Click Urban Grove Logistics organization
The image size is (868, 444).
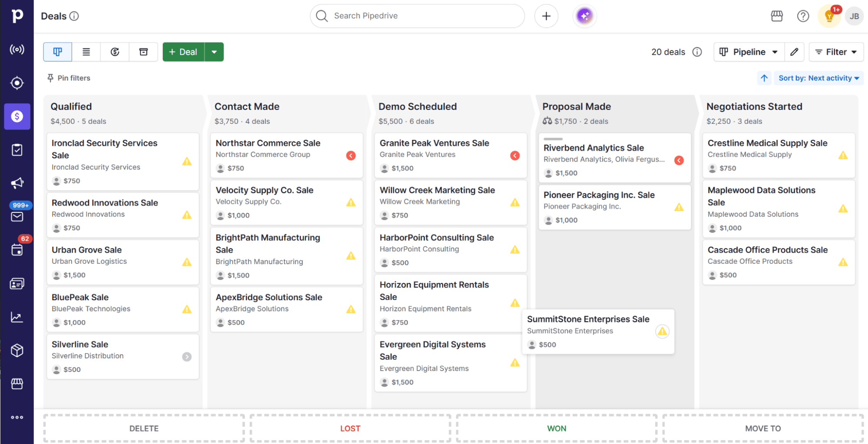(x=89, y=262)
